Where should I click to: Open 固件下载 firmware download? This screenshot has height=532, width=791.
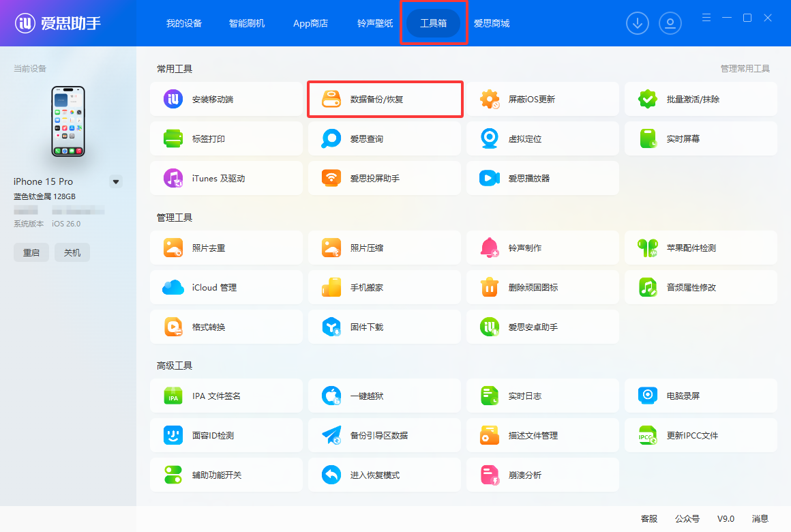[384, 327]
